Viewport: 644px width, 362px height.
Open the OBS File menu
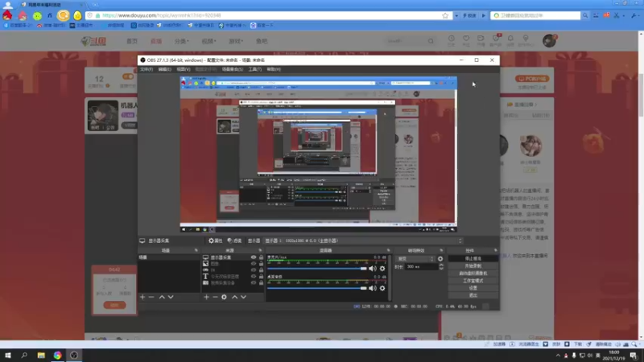[x=147, y=69]
